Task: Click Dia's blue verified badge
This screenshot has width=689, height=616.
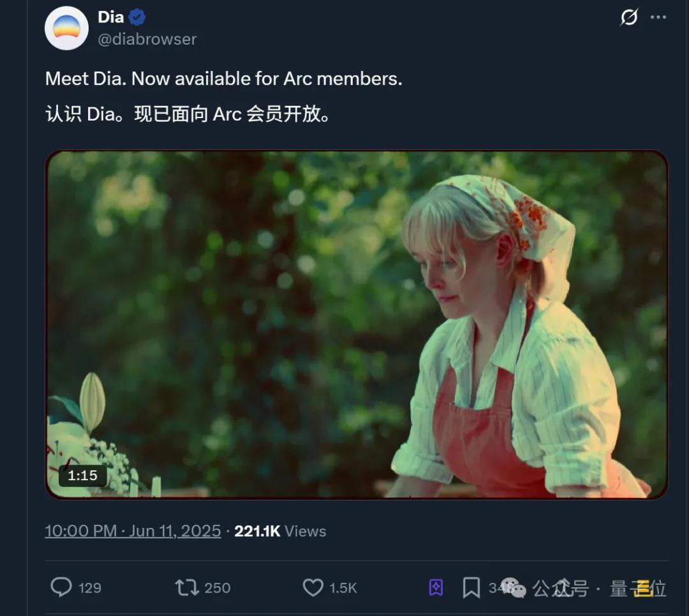Action: click(138, 17)
